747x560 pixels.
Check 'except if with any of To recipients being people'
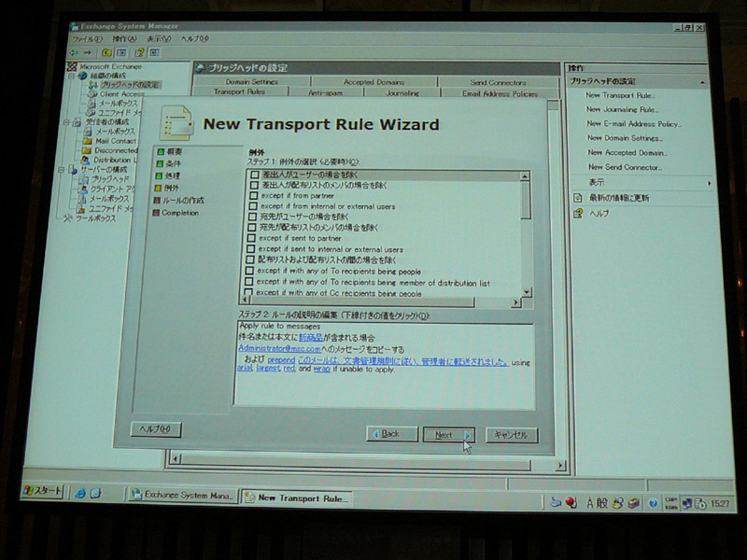[x=249, y=271]
